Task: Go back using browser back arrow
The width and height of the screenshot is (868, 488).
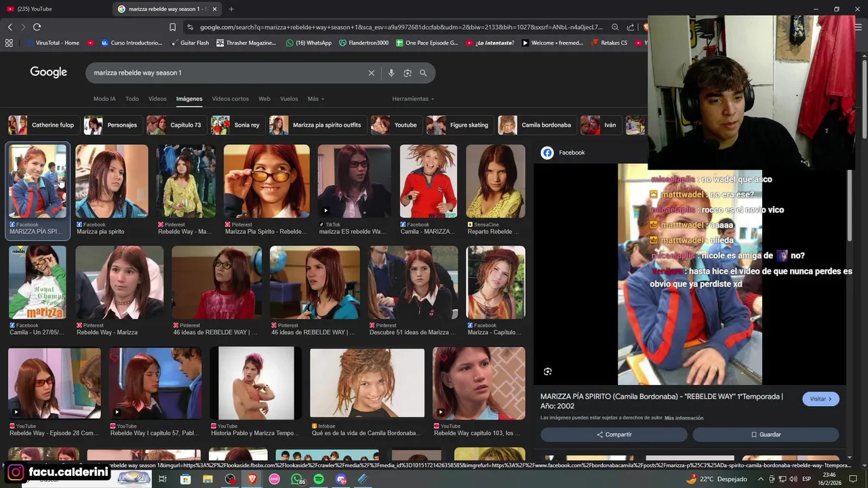Action: (9, 27)
